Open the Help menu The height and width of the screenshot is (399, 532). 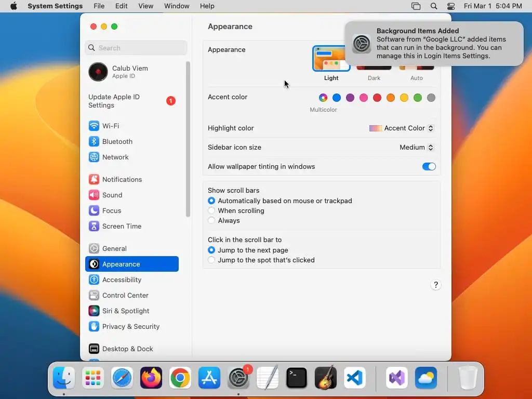[207, 6]
